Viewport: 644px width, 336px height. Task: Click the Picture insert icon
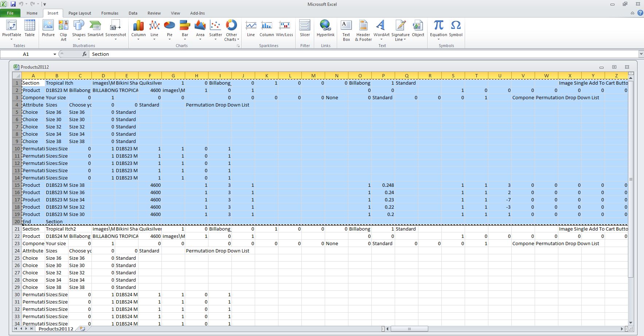click(48, 29)
